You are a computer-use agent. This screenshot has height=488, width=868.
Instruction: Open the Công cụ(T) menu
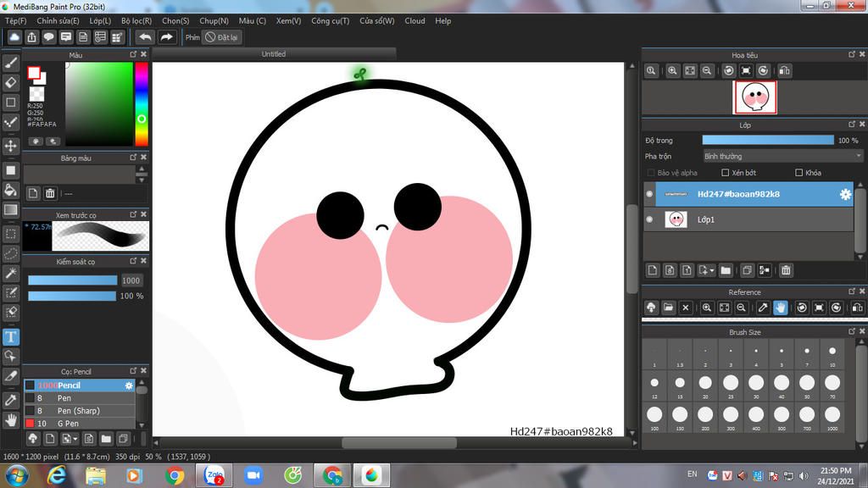(331, 21)
